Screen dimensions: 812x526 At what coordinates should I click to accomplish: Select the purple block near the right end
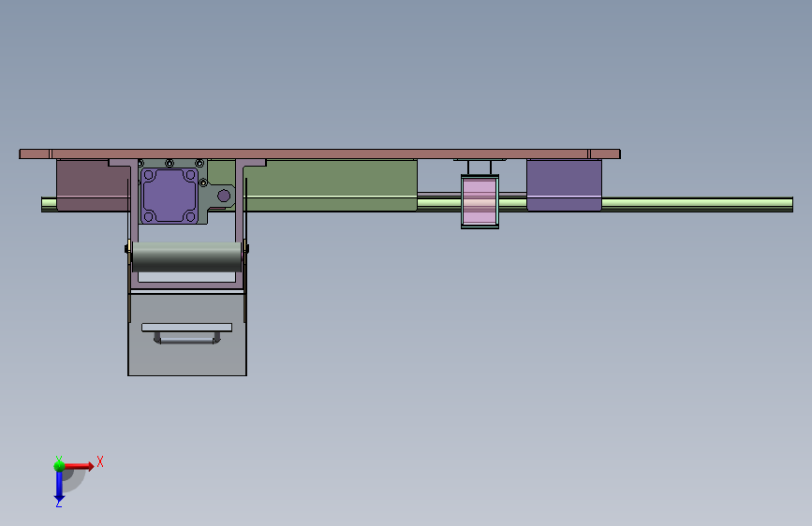coord(564,184)
